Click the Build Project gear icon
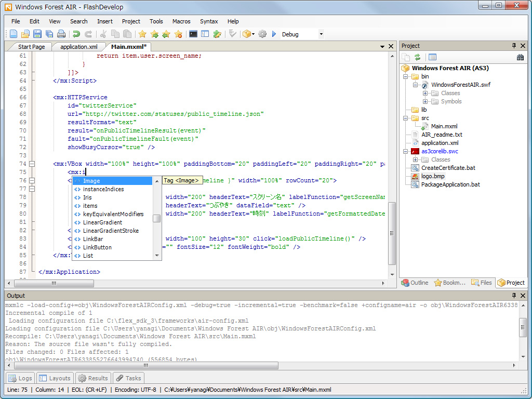Screen dimensions: 532x399 (262, 34)
